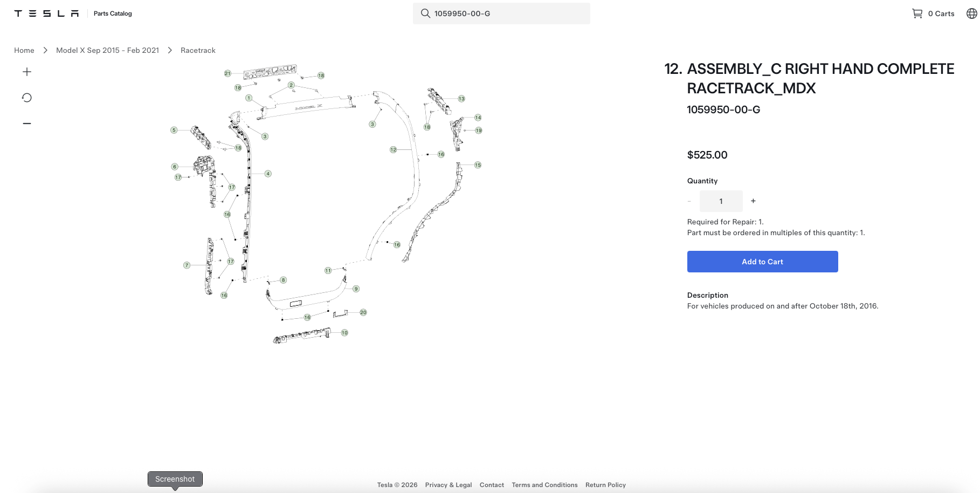Zoom out of the diagram with minus icon

point(27,124)
